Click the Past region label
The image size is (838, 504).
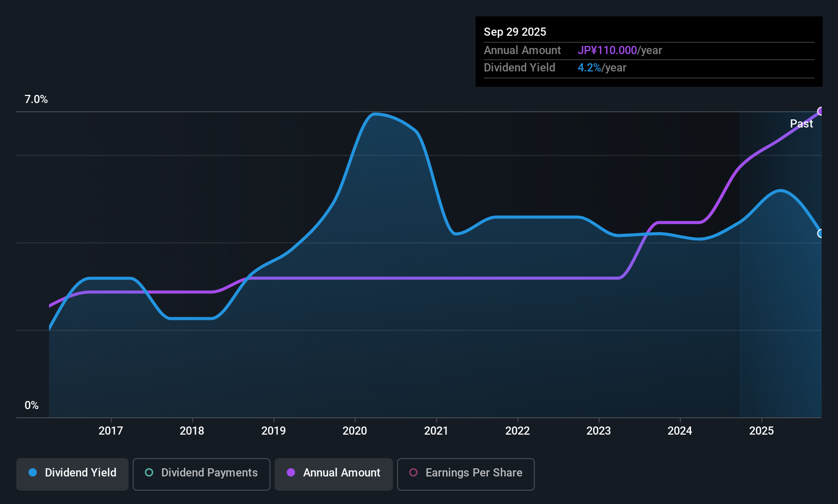pyautogui.click(x=801, y=123)
